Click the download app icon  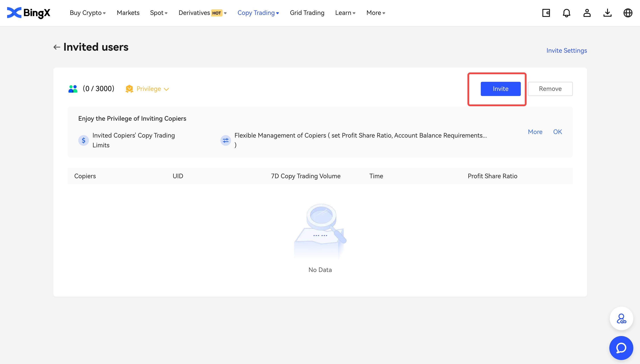tap(608, 13)
